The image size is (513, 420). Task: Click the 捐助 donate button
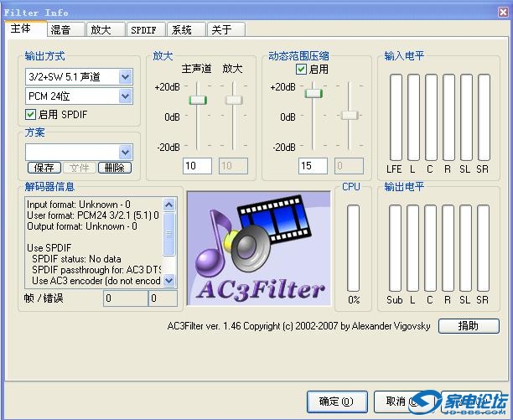469,326
